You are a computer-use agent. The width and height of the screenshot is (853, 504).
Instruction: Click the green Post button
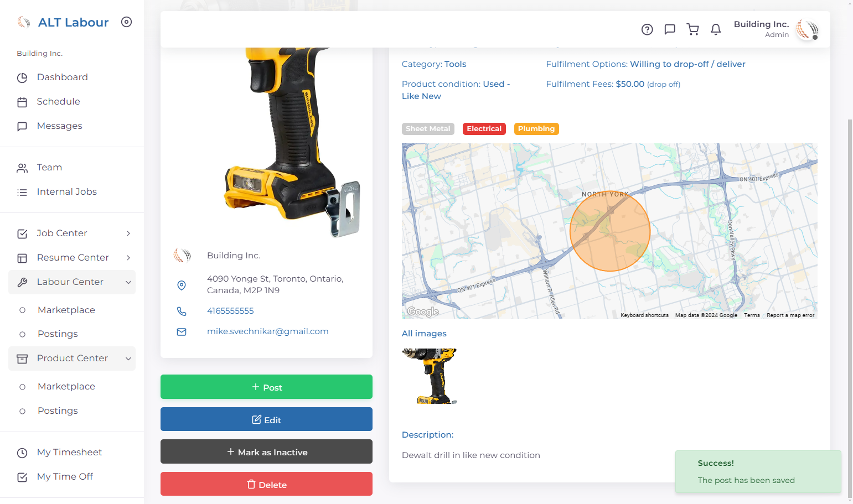[266, 387]
